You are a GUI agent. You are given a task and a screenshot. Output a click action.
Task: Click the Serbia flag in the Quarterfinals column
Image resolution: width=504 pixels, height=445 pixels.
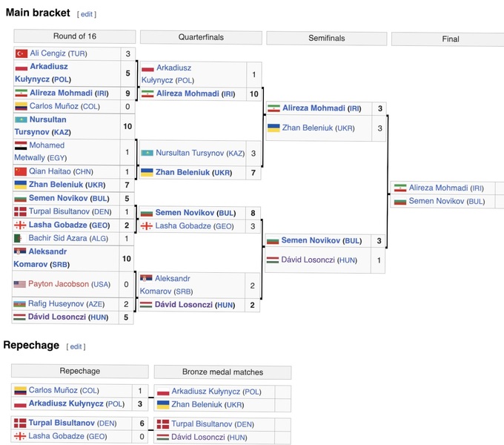coord(147,278)
